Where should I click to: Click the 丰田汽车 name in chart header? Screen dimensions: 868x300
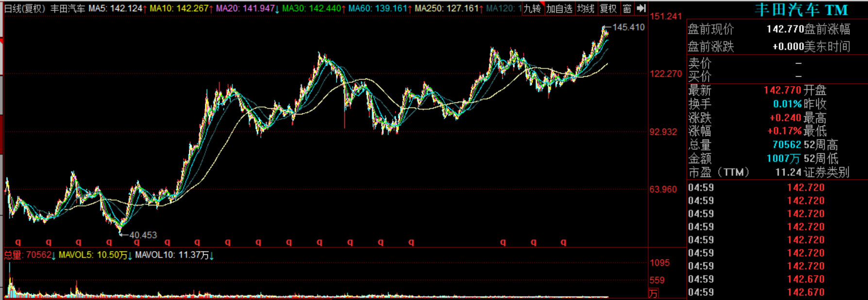click(67, 9)
